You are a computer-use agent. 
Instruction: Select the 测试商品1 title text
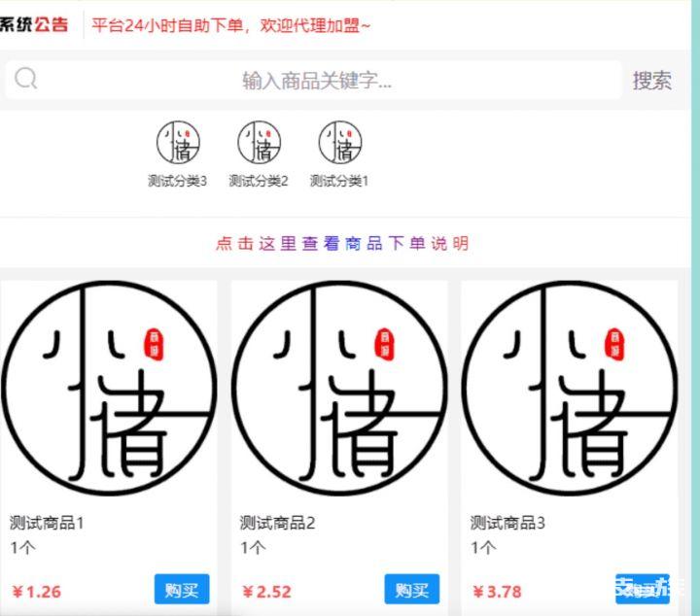pos(47,523)
